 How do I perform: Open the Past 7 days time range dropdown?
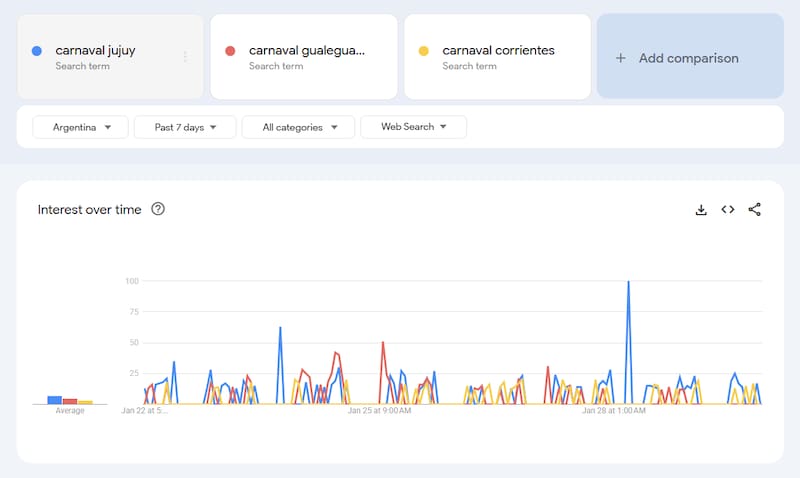pos(185,127)
